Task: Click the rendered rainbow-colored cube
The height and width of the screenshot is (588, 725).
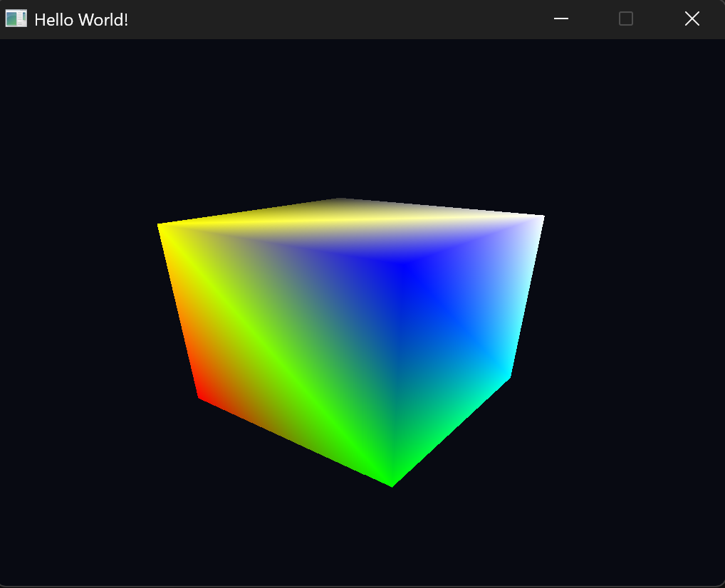Action: tap(351, 342)
